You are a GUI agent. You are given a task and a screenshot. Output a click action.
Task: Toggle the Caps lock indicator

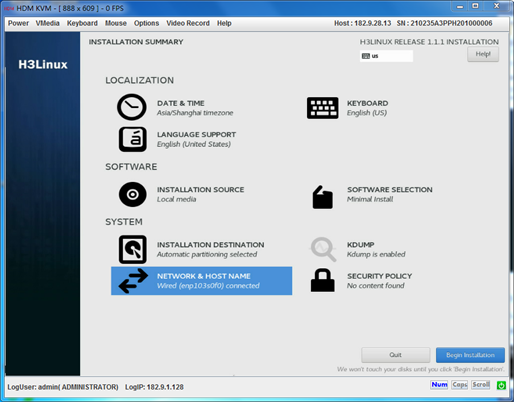tap(460, 385)
